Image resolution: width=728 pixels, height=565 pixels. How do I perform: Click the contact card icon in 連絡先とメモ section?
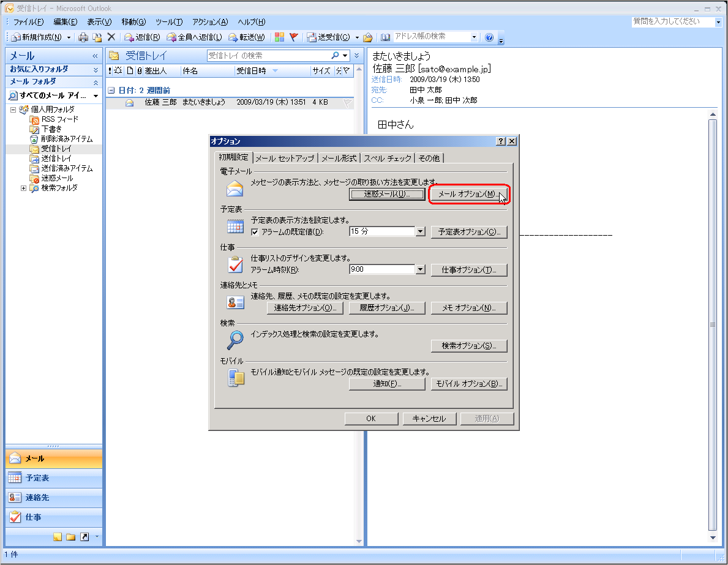[x=235, y=302]
